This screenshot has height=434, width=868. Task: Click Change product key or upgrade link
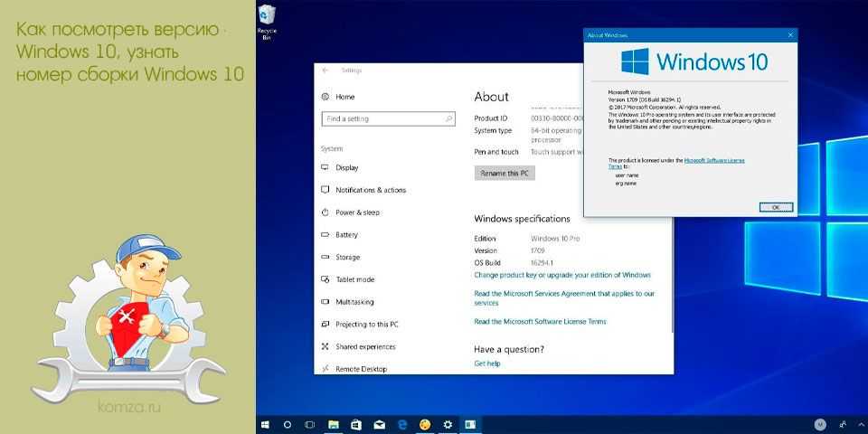click(562, 275)
